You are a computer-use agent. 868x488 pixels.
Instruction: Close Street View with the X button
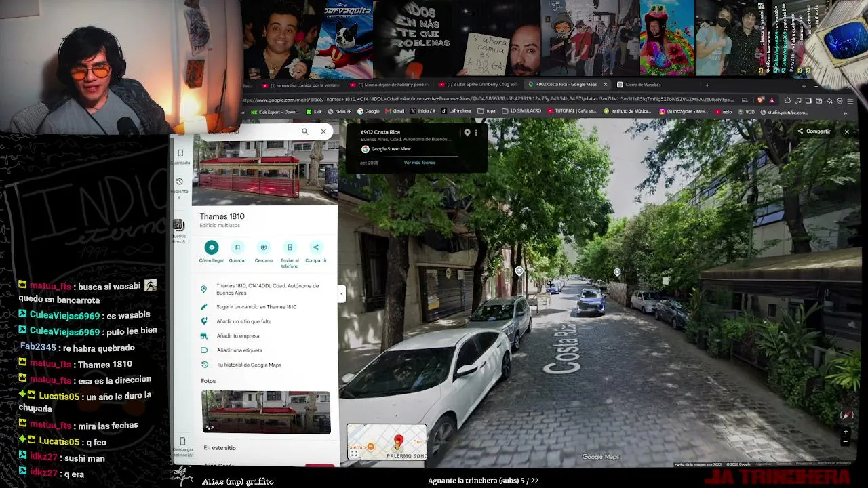click(847, 131)
